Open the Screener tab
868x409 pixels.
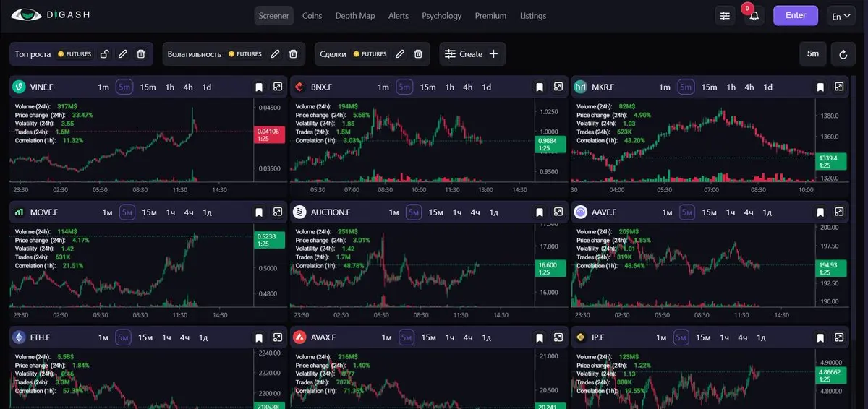coord(274,16)
